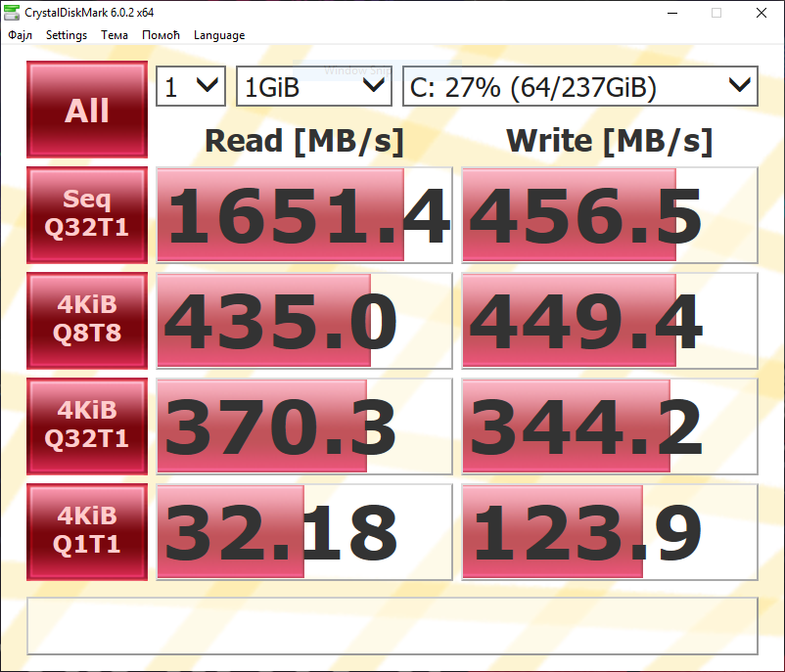Open the Language menu

pyautogui.click(x=219, y=35)
